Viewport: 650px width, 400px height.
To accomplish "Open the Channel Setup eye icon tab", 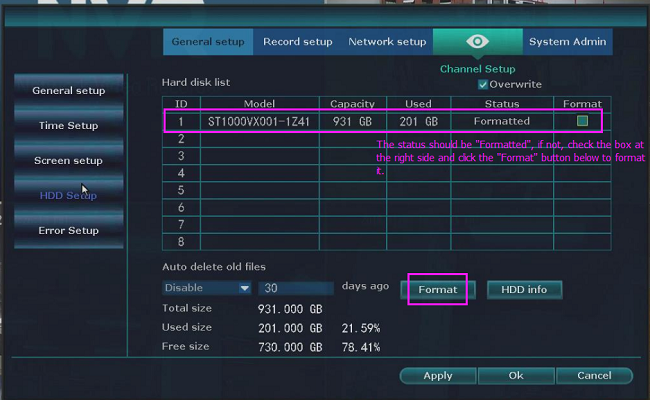I will [x=478, y=42].
